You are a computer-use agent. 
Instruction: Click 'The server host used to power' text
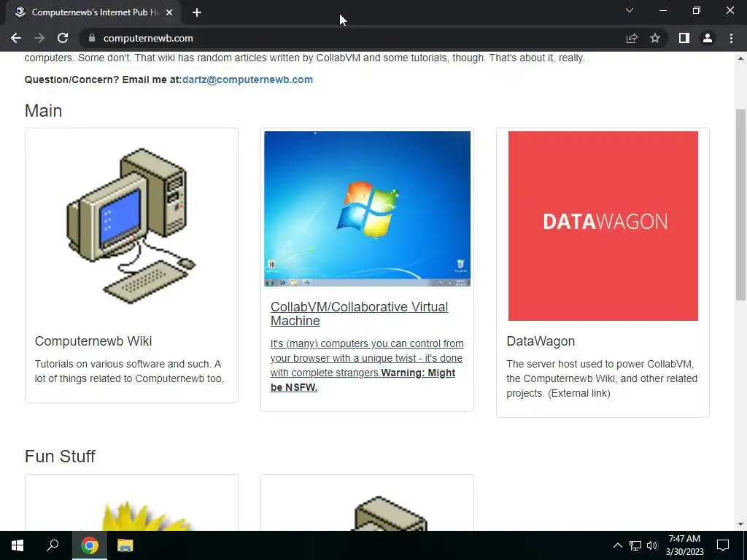(x=602, y=378)
